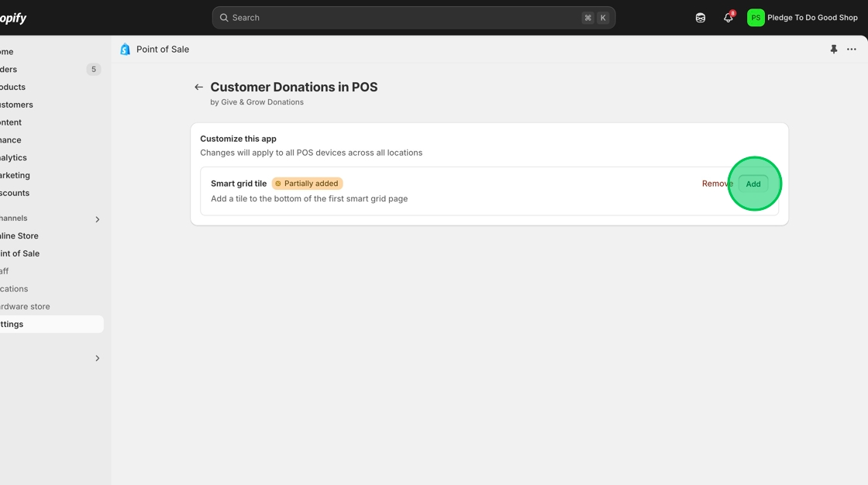
Task: Focus the Search field
Action: click(414, 18)
